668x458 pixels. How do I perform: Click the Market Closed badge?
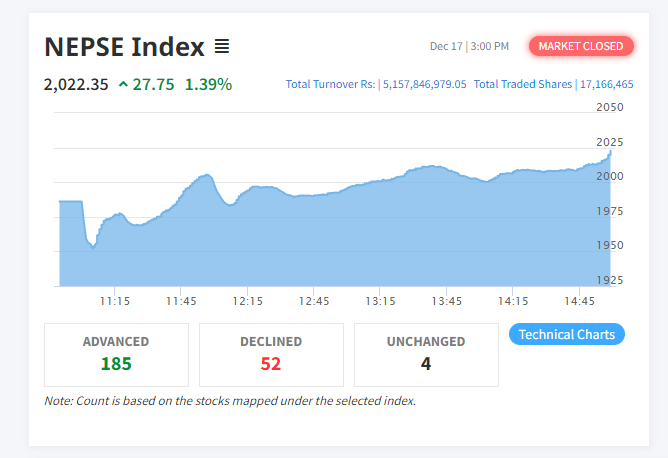[x=581, y=46]
